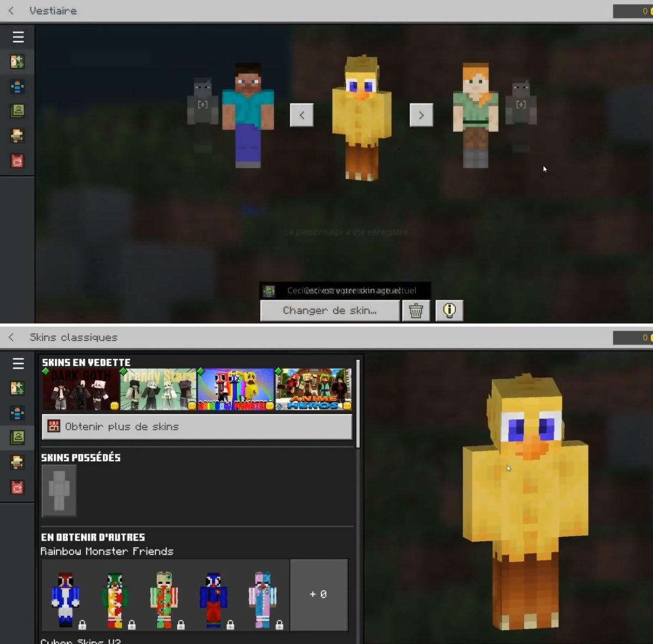The height and width of the screenshot is (644, 653).
Task: Open the Anime Heros featured pack
Action: pyautogui.click(x=313, y=389)
